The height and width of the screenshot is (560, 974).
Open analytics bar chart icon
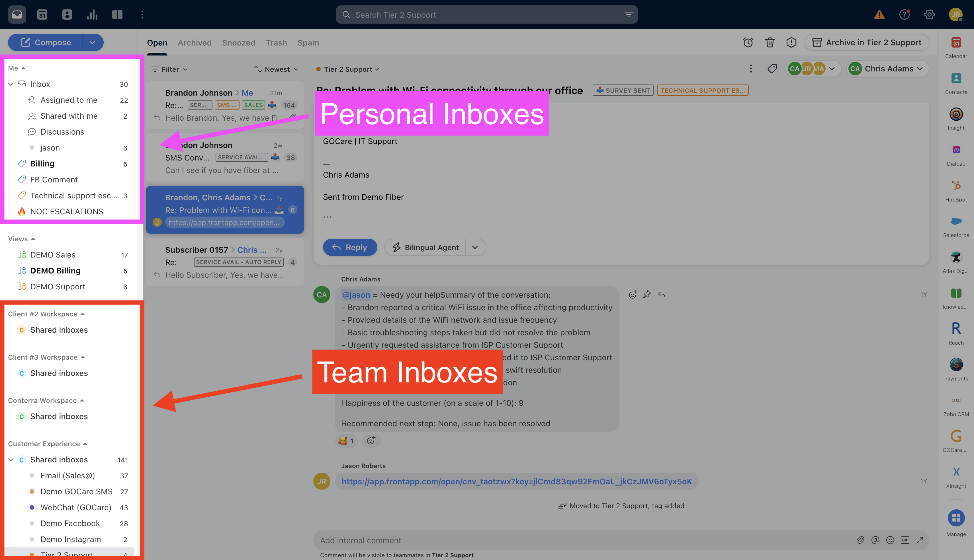(x=92, y=15)
